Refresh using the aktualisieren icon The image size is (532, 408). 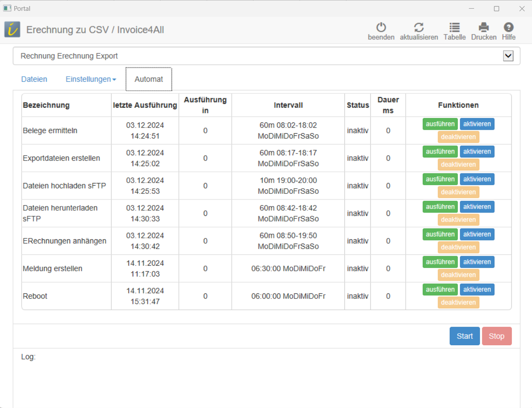[x=418, y=28]
